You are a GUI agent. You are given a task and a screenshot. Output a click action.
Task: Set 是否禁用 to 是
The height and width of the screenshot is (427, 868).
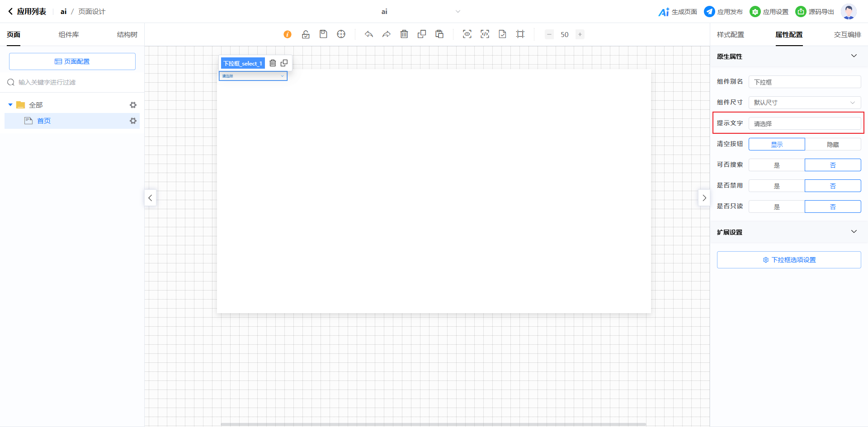point(777,186)
